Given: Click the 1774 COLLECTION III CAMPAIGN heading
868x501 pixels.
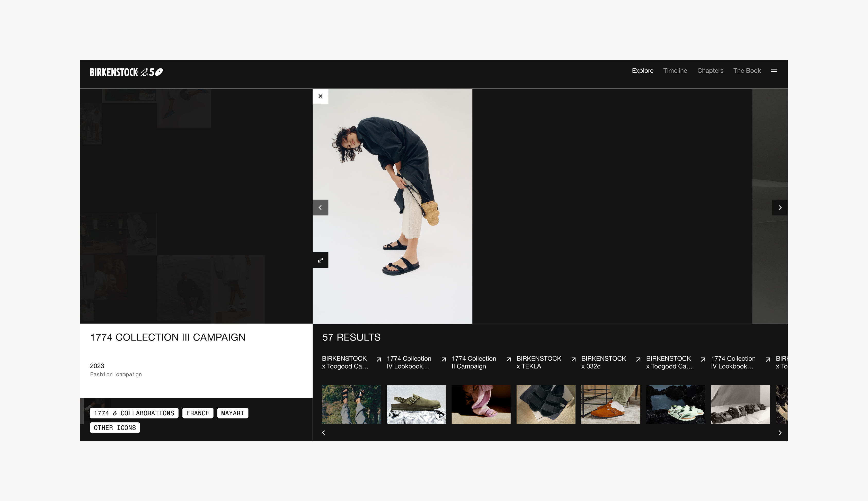Looking at the screenshot, I should tap(168, 337).
